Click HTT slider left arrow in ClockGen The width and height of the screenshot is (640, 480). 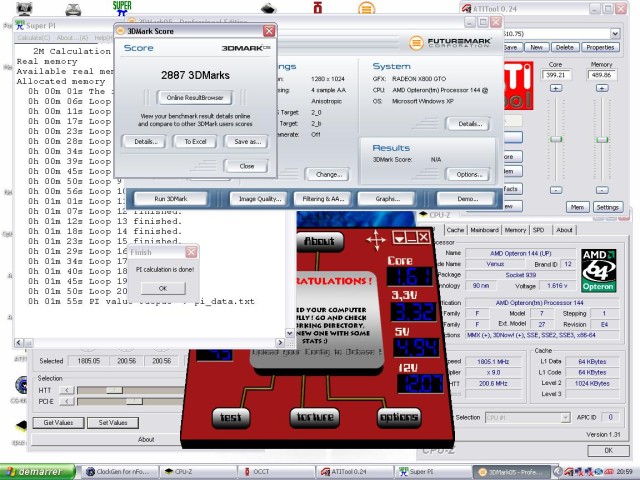pos(67,390)
